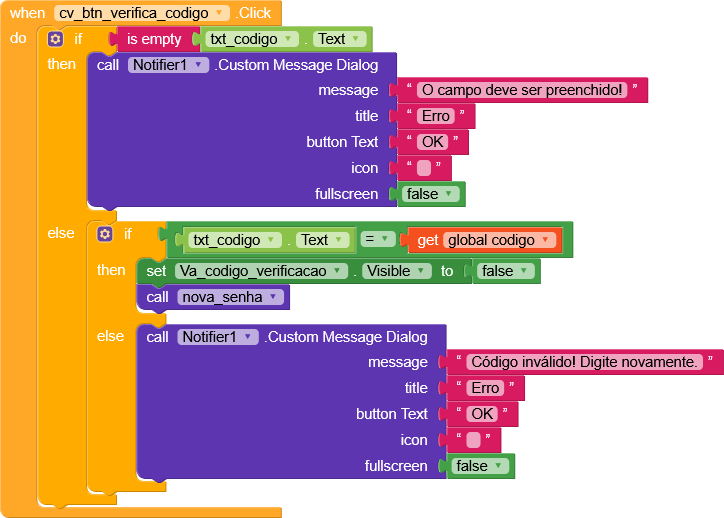
Task: Edit 'Código inválido! Digite novamente.' text
Action: 584,362
